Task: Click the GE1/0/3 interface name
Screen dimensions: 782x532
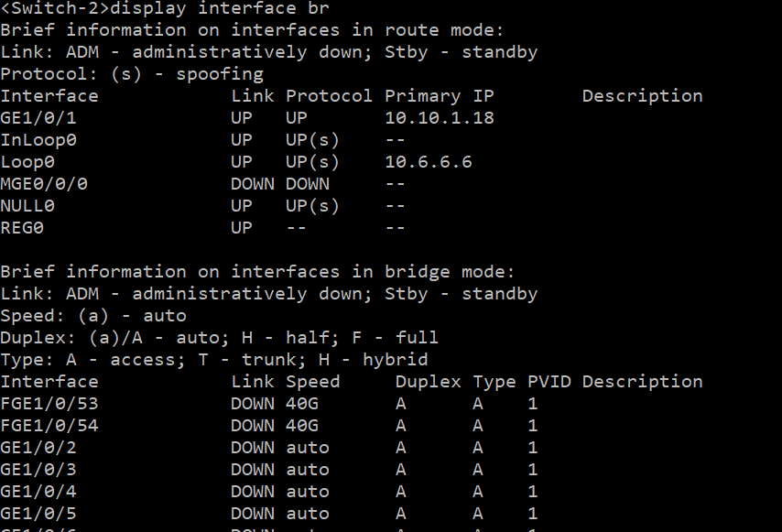Action: (33, 470)
